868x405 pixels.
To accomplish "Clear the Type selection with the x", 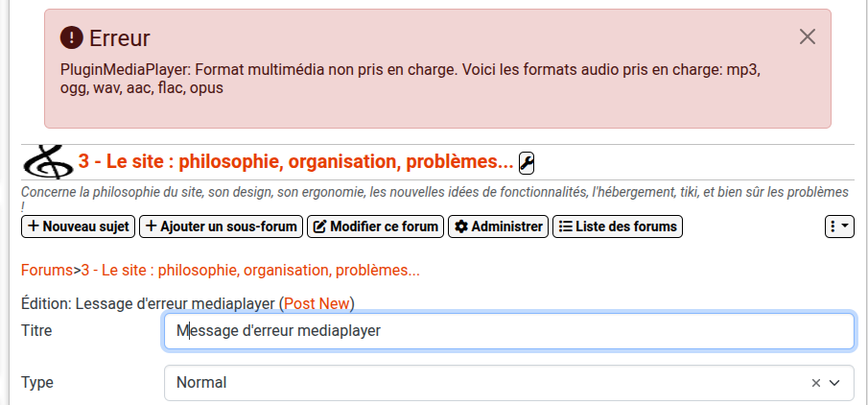I will [x=815, y=382].
